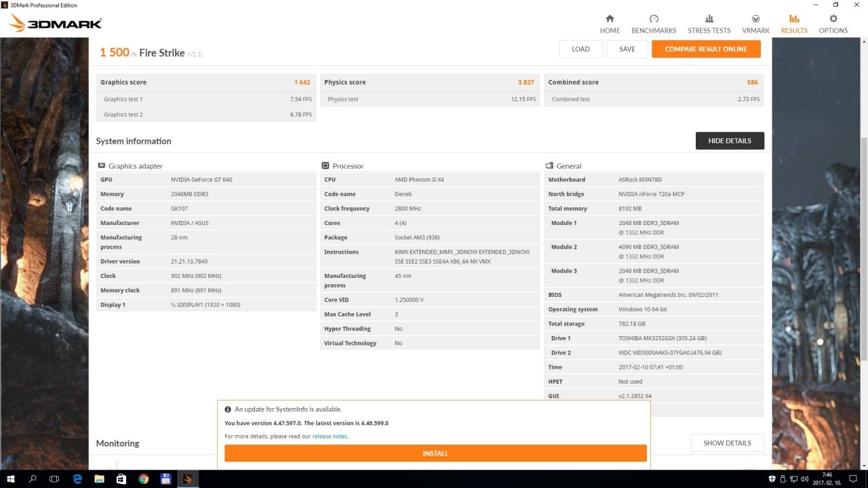Click the 'Physics test' row

(430, 99)
